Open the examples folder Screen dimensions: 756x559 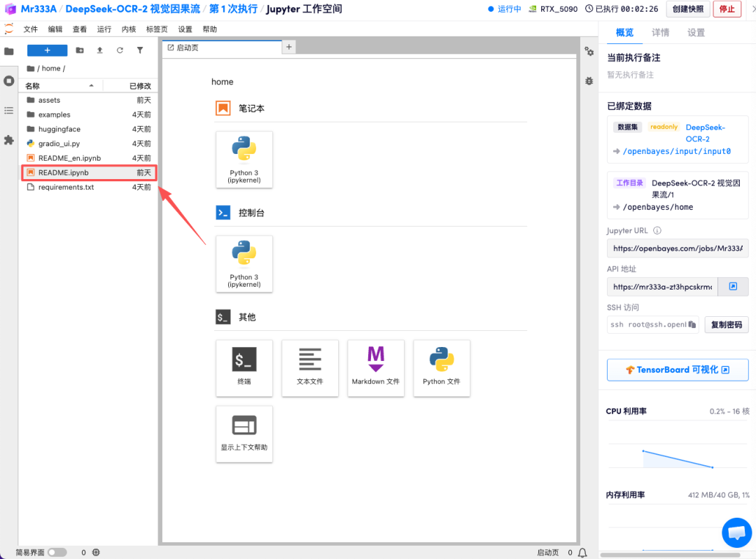pyautogui.click(x=89, y=115)
